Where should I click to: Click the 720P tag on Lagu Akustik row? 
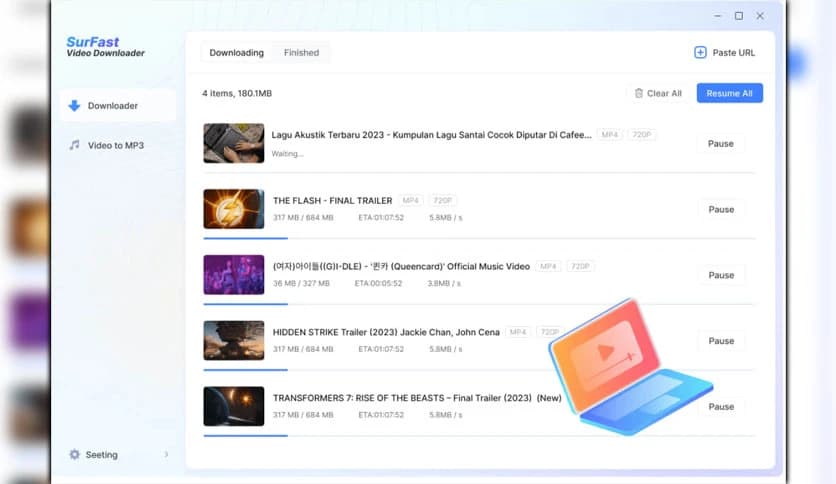pyautogui.click(x=641, y=135)
